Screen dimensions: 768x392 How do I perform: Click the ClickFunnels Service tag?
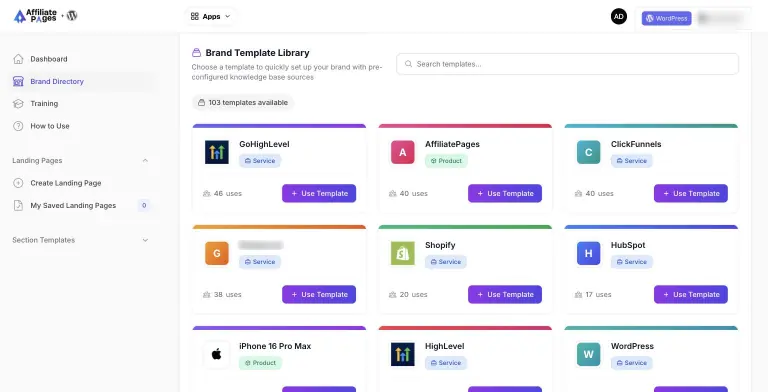631,161
